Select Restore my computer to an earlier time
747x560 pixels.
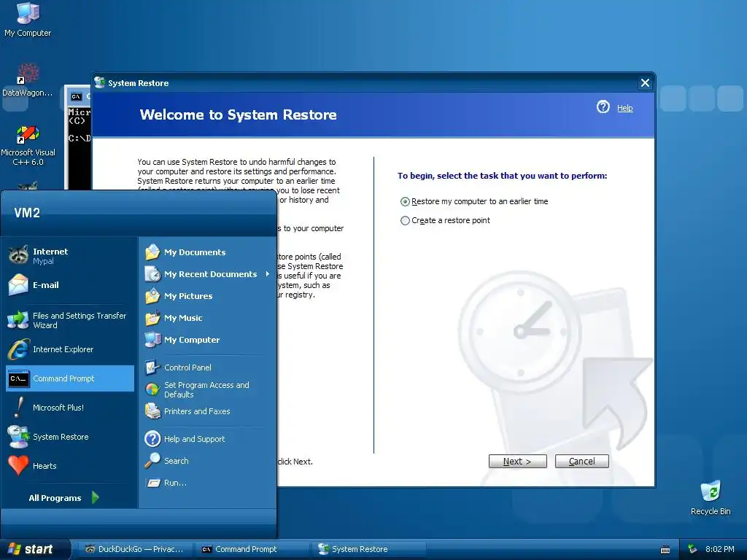[x=405, y=201]
